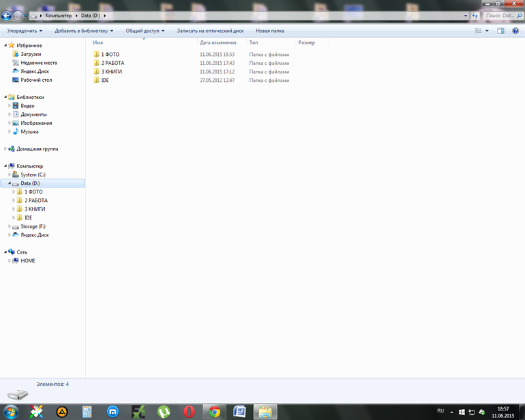Click Добавить в библиотеку menu
Image resolution: width=525 pixels, height=420 pixels.
[84, 31]
